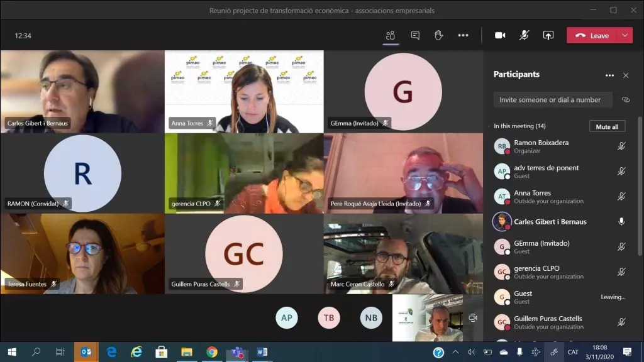The height and width of the screenshot is (362, 644).
Task: Select gerencia CLPO participant entry
Action: [x=559, y=271]
